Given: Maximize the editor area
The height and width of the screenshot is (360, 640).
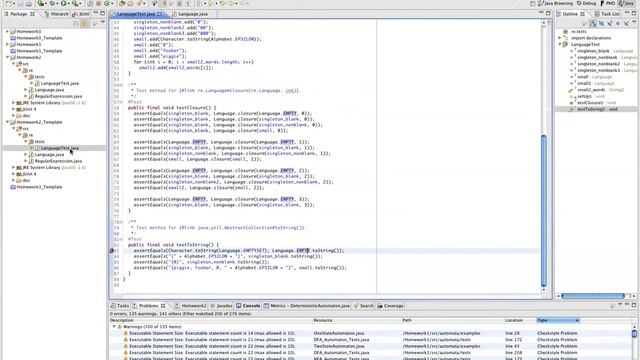Looking at the screenshot, I should (x=548, y=13).
